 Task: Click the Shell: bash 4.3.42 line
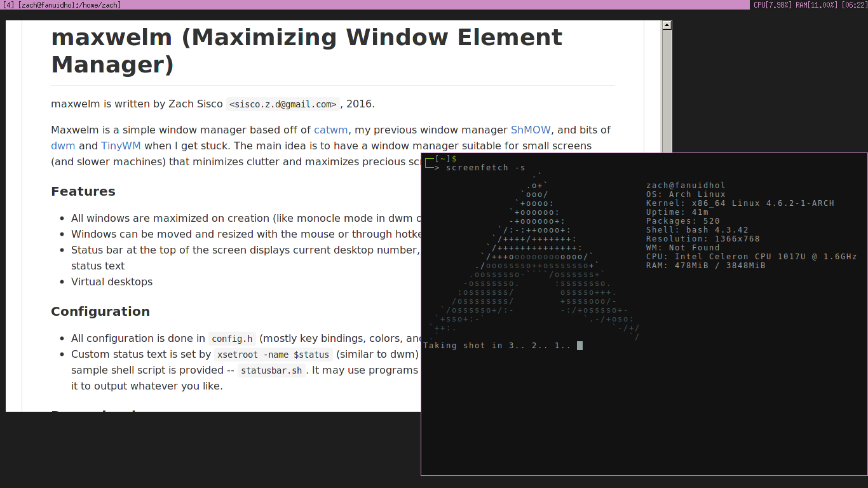pyautogui.click(x=697, y=230)
